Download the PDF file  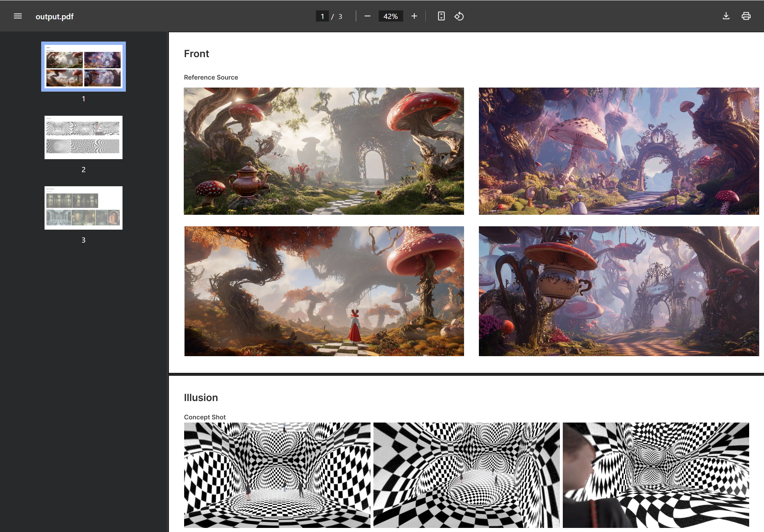pyautogui.click(x=726, y=16)
